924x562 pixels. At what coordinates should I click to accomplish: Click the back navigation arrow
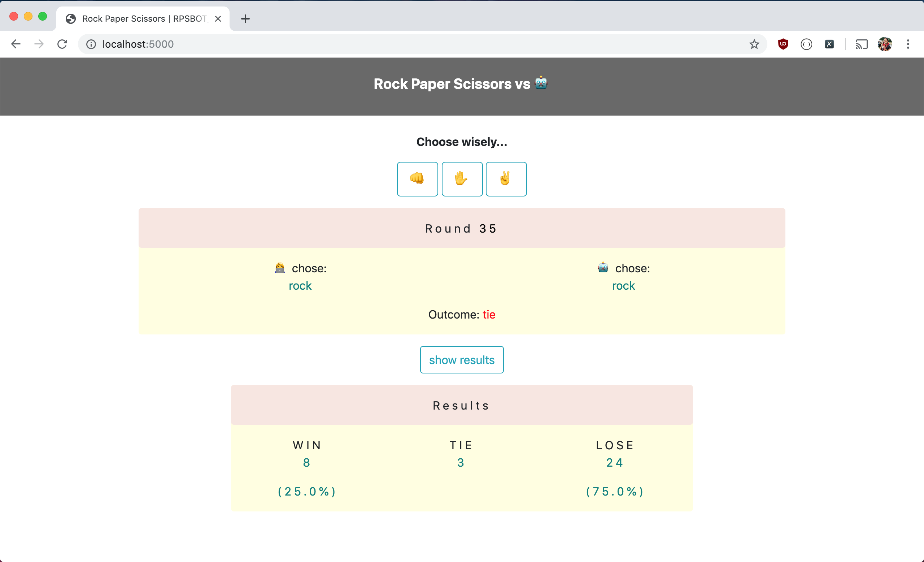point(16,44)
